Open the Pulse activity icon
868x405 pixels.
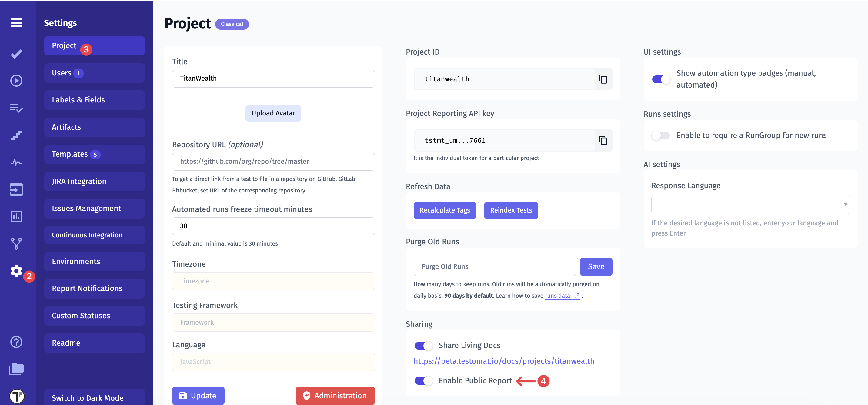(x=16, y=162)
